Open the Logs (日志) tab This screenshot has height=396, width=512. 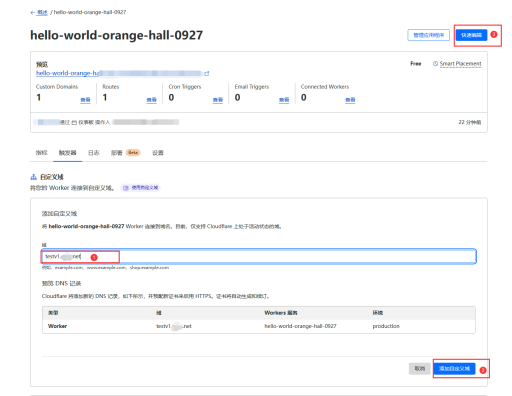click(94, 153)
